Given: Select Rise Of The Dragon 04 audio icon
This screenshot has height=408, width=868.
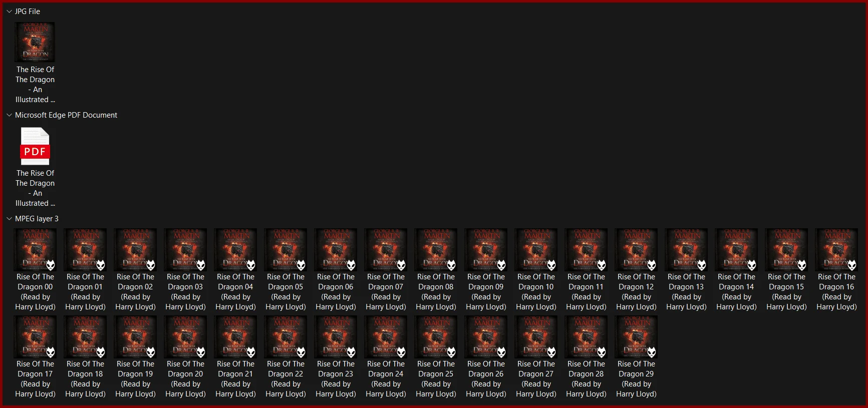Looking at the screenshot, I should 235,250.
